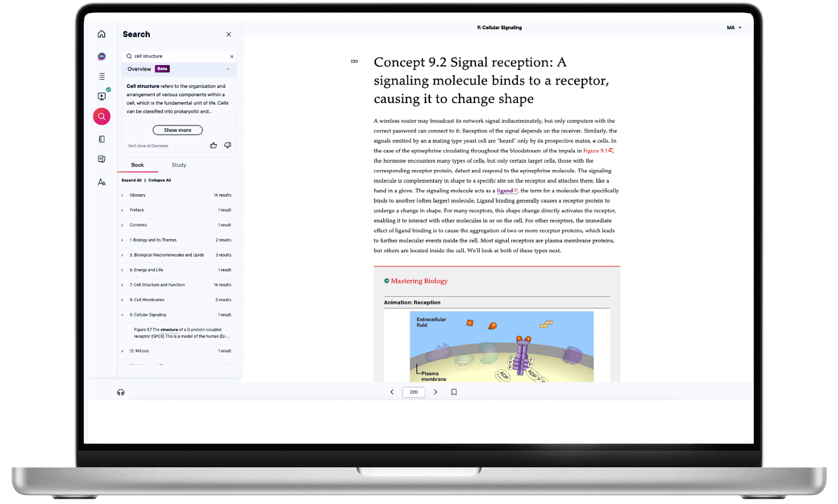Viewport: 838px width, 504px height.
Task: Click the headphones audio icon
Action: (x=121, y=393)
